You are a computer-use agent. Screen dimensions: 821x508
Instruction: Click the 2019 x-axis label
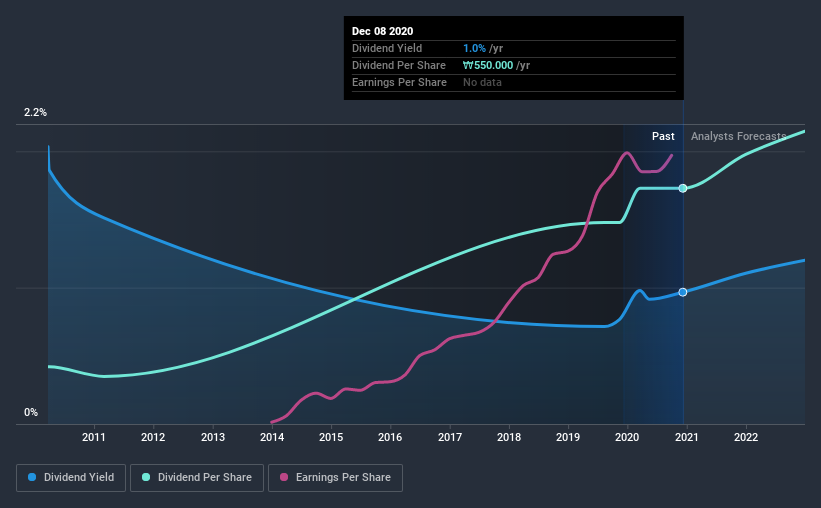[568, 437]
